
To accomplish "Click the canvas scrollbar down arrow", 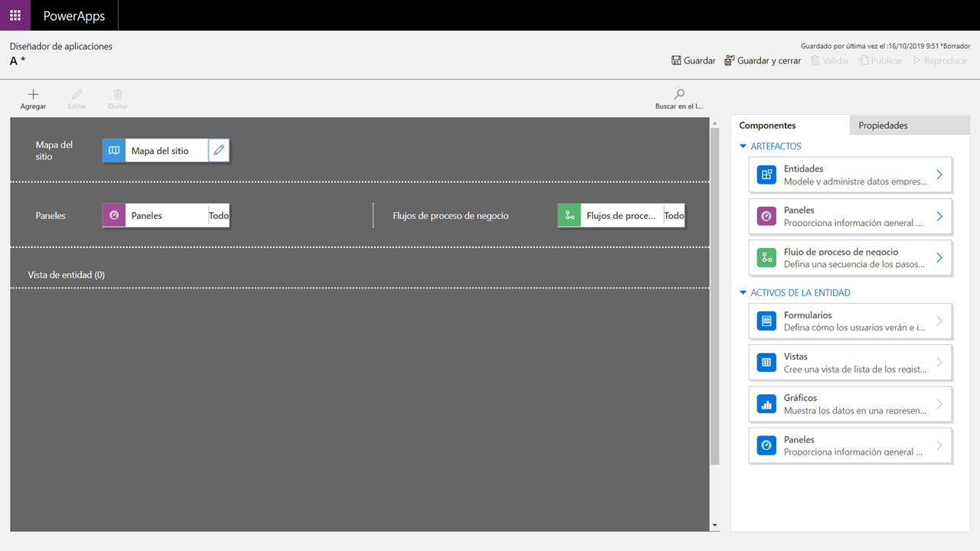I will 715,526.
